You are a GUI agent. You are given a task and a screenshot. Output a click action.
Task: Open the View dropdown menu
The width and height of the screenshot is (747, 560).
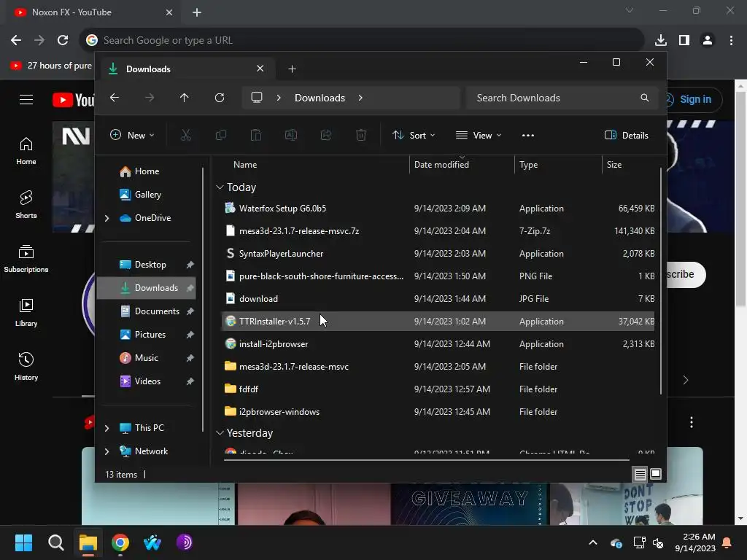[479, 135]
